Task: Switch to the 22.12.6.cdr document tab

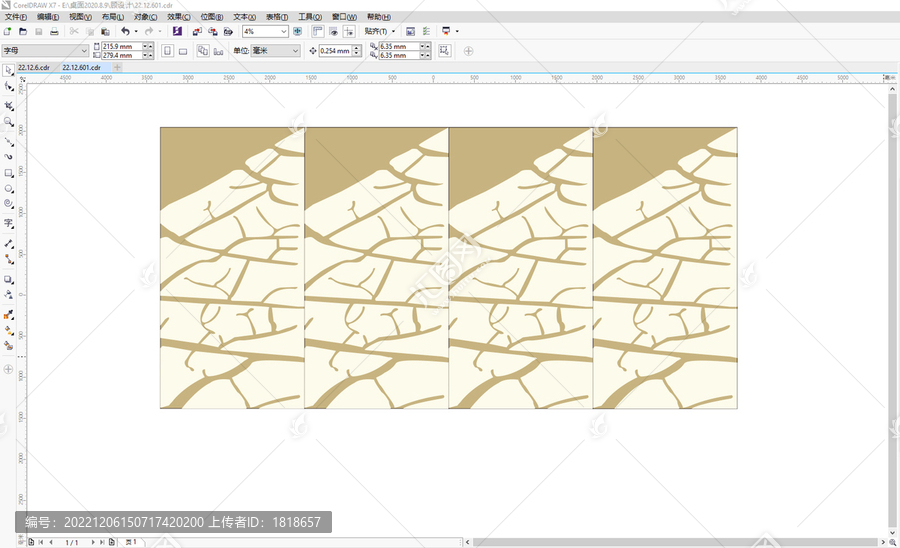Action: [34, 68]
